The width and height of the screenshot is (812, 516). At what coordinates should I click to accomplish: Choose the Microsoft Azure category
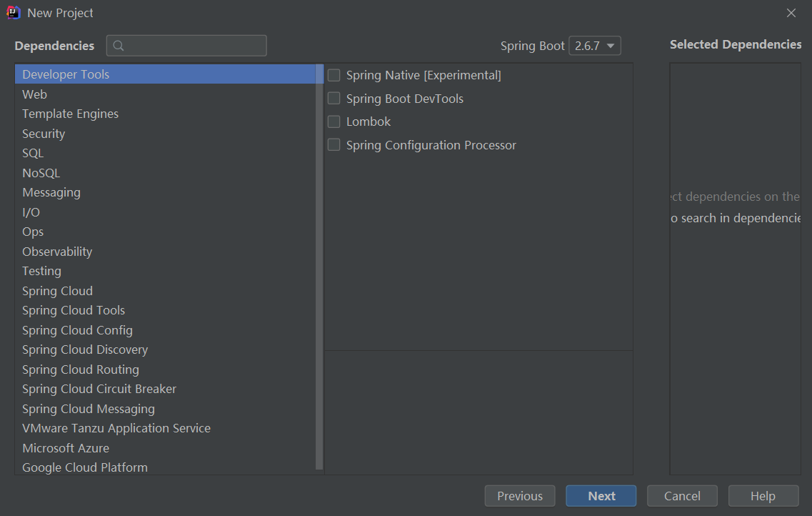pos(66,448)
